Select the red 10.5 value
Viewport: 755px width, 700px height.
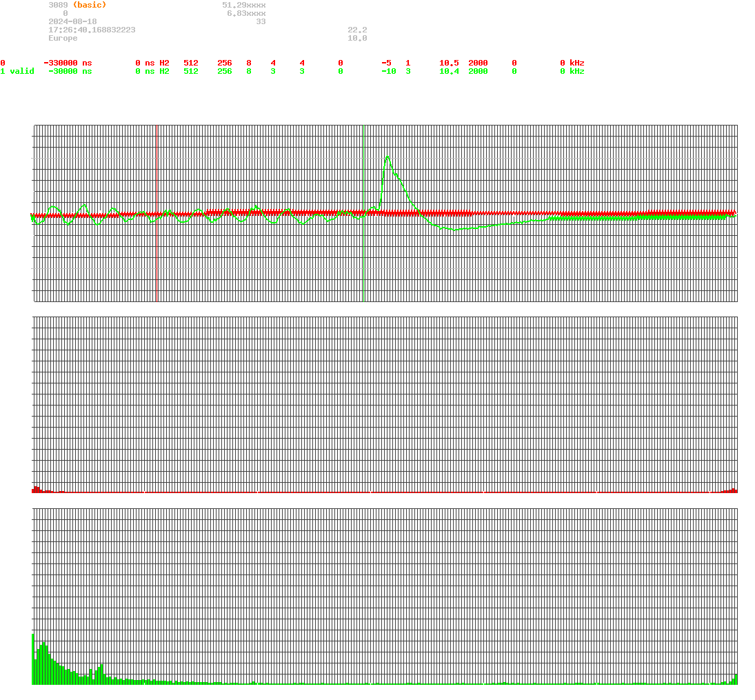tap(450, 63)
